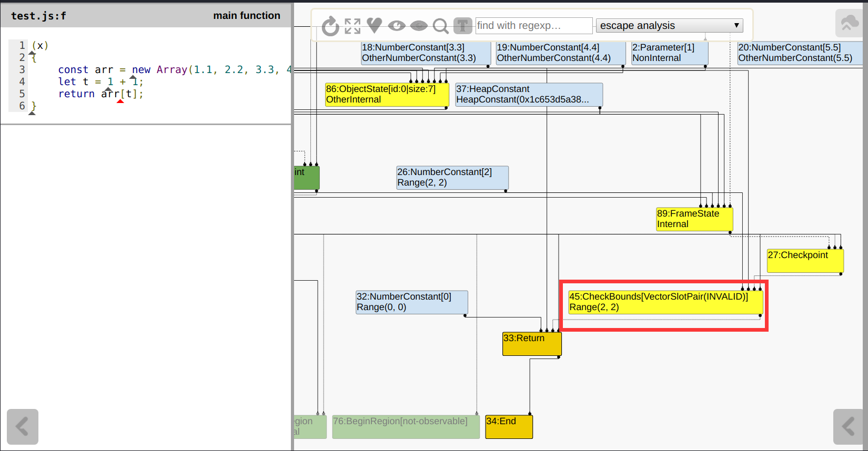Viewport: 868px width, 451px height.
Task: Collapse the source panel with the left arrow
Action: pyautogui.click(x=23, y=426)
